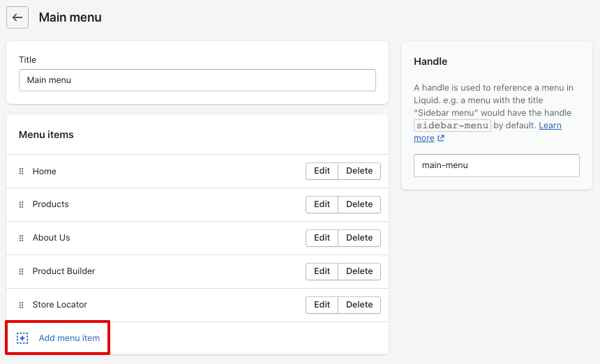Screen dimensions: 600x364
Task: Click the back arrow button
Action: click(17, 17)
